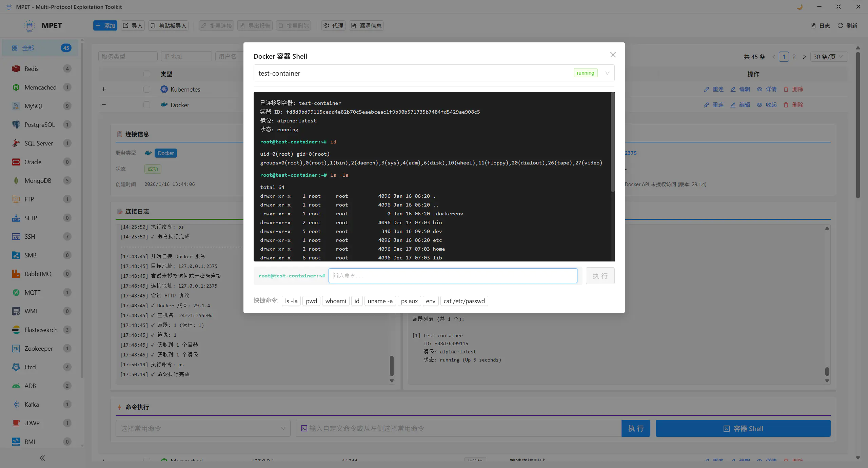Click the Elasticsearch icon
Screen dimensions: 868x468
click(16, 330)
